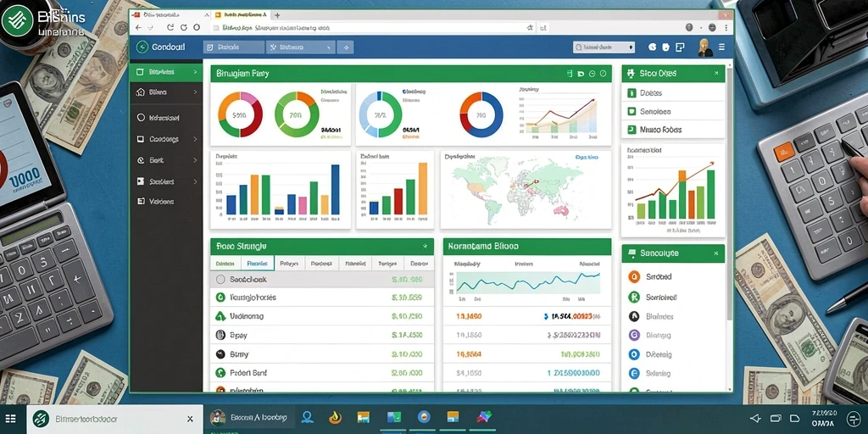868x434 pixels.
Task: Click the orange circle icon in the right list
Action: (634, 277)
